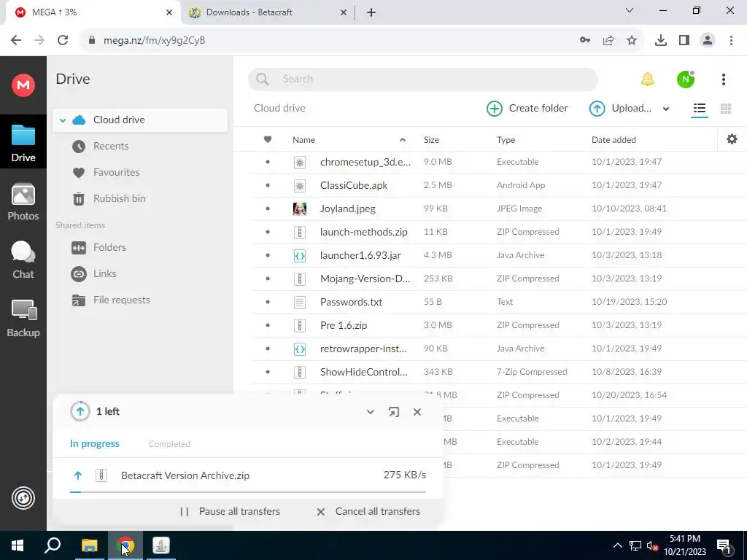Open File Explorer from taskbar
Screen dimensions: 747x560
[89, 545]
